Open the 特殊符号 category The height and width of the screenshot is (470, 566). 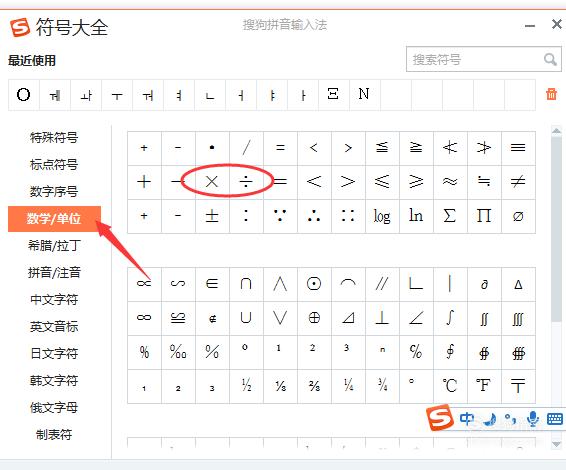(x=54, y=138)
